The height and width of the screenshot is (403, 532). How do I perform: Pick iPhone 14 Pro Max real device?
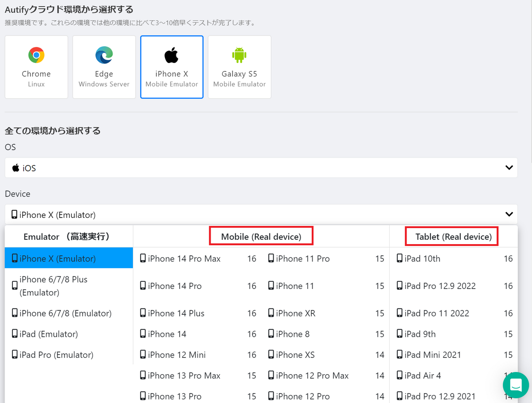[x=197, y=258]
